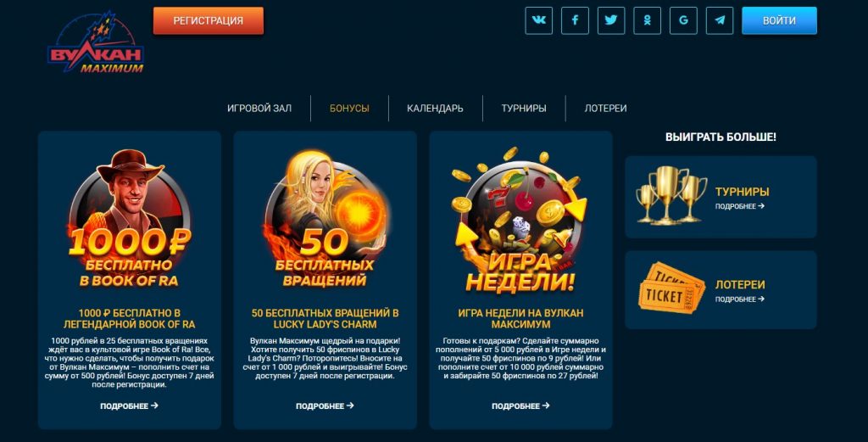The height and width of the screenshot is (442, 868).
Task: Click the Telegram paper plane icon
Action: [x=720, y=20]
